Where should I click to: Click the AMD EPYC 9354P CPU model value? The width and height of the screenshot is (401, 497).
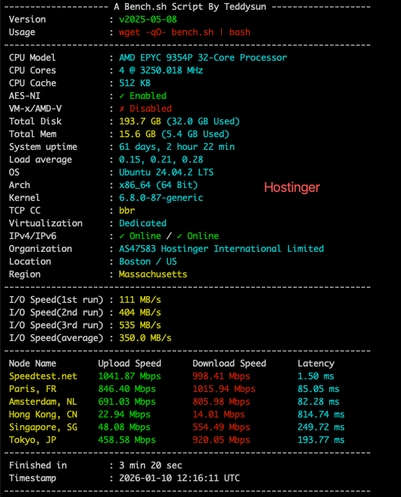click(x=203, y=58)
